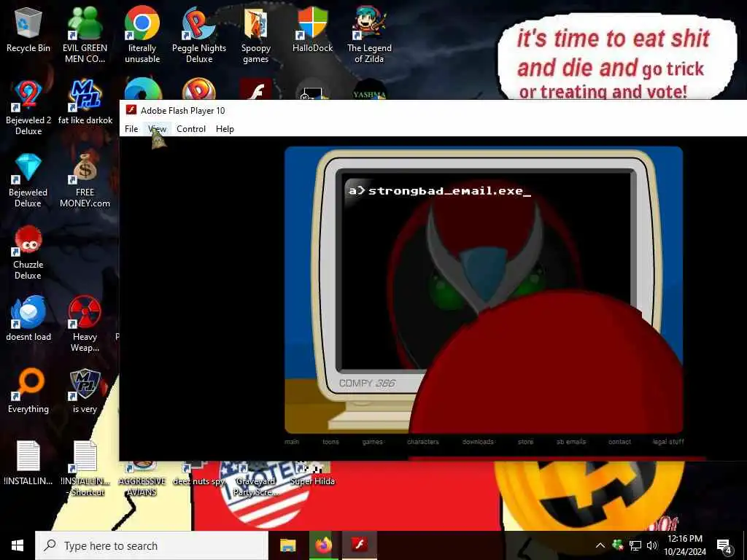Viewport: 747px width, 560px height.
Task: Click the 'store' navigation link
Action: pos(525,442)
